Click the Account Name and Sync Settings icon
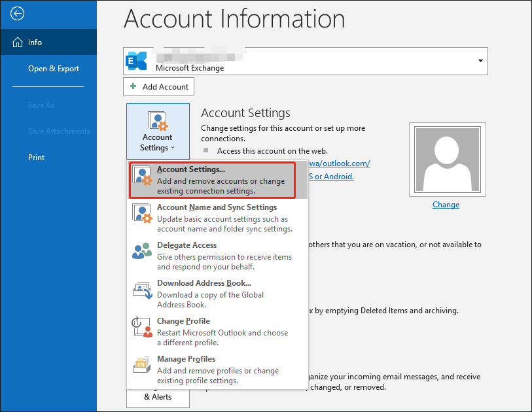The image size is (532, 412). point(143,214)
